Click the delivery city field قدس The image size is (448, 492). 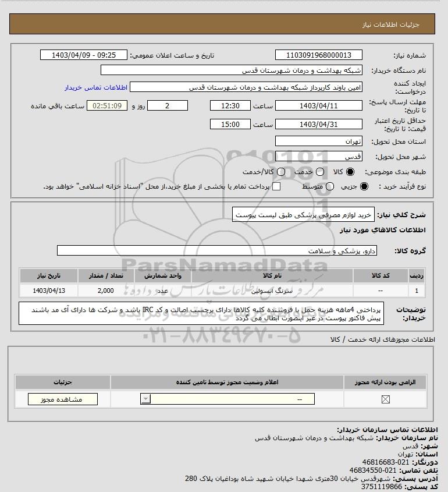point(318,156)
